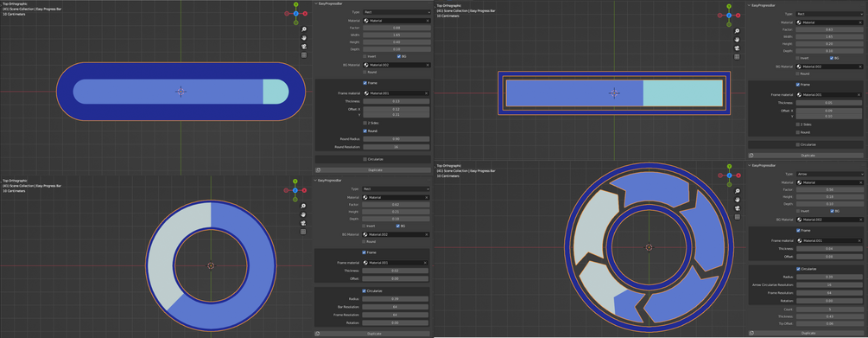Click the material sphere icon beside Material in the Arrow-type panel
The image size is (868, 338).
pos(799,182)
